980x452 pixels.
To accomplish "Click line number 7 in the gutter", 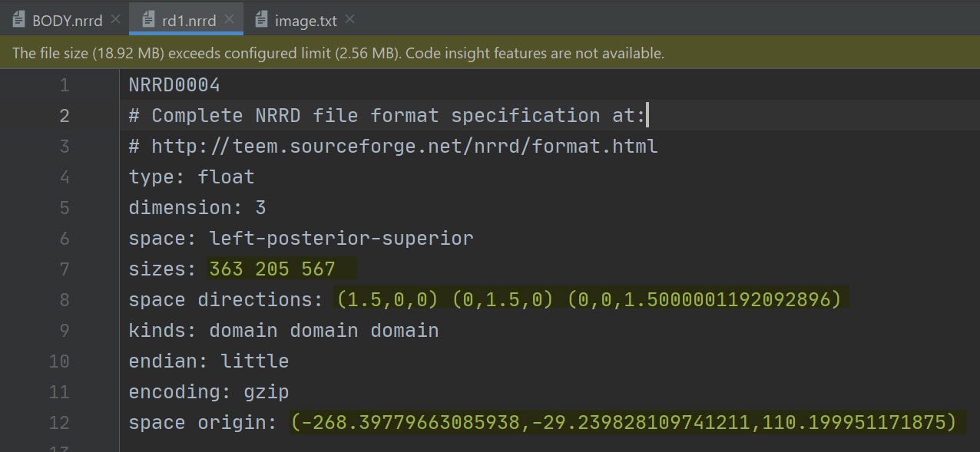I will click(x=64, y=269).
